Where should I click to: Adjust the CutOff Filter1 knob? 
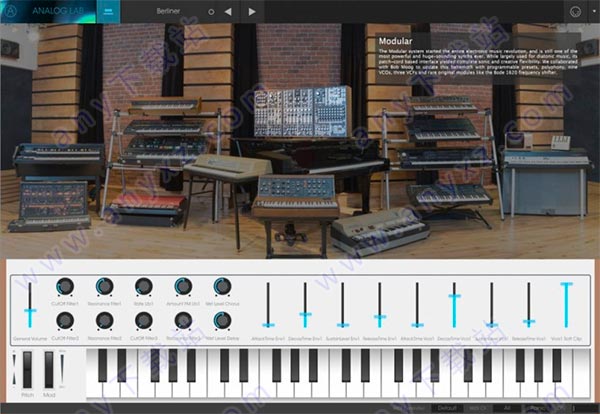tap(65, 287)
